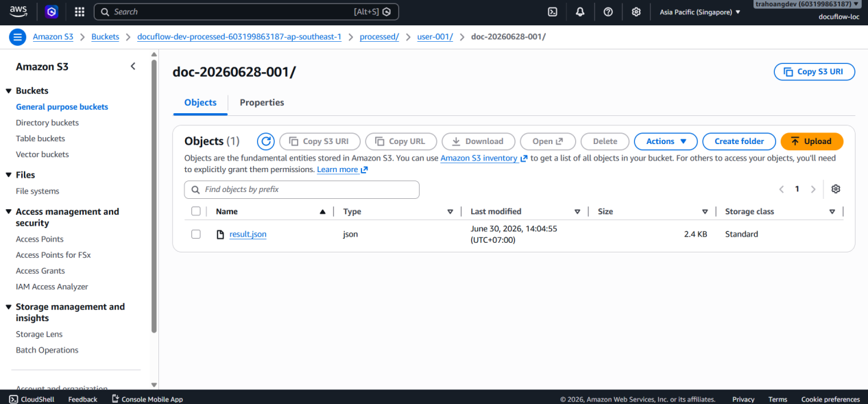Open the result.json object link
This screenshot has height=404, width=868.
248,235
